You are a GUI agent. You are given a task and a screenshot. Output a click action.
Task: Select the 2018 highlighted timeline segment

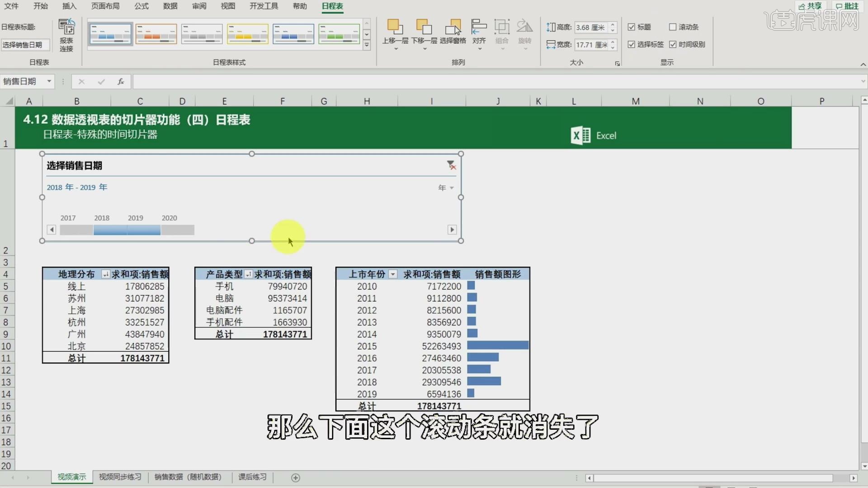110,230
